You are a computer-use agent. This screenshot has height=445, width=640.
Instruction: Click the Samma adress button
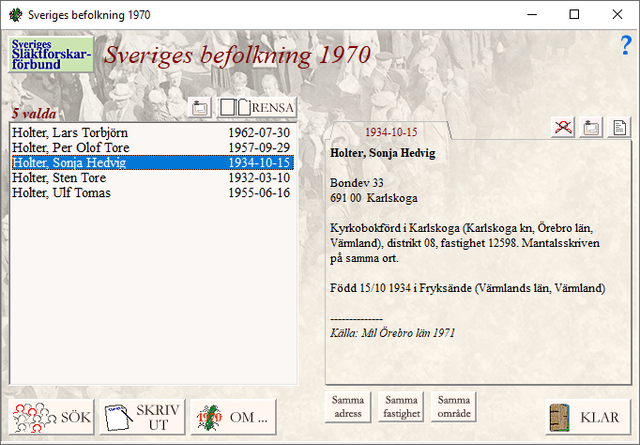[348, 407]
